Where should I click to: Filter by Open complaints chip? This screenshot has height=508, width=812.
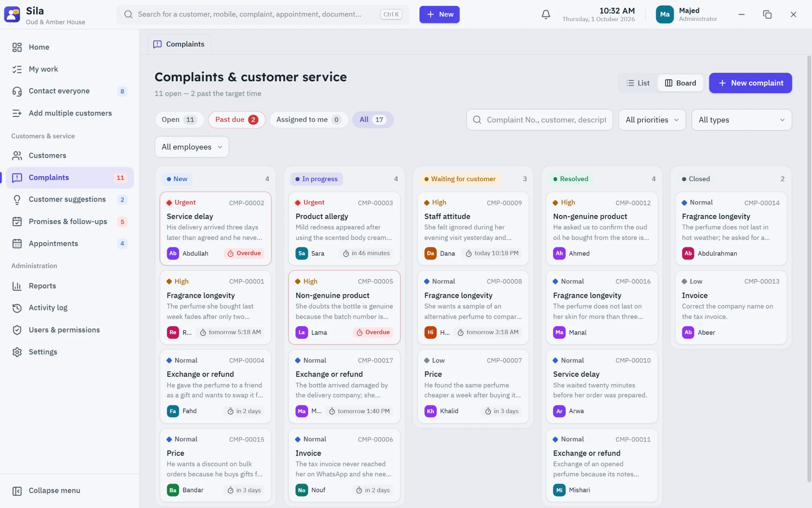coord(179,120)
